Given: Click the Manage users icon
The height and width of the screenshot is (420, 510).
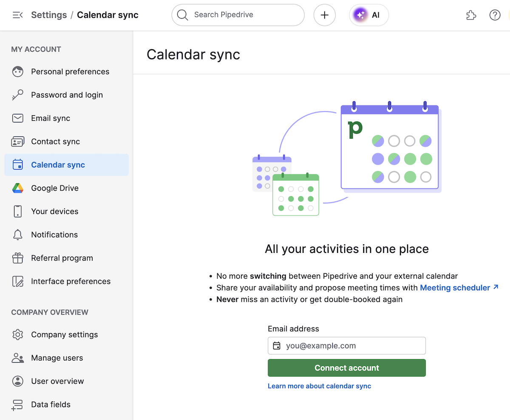Looking at the screenshot, I should click(x=18, y=358).
